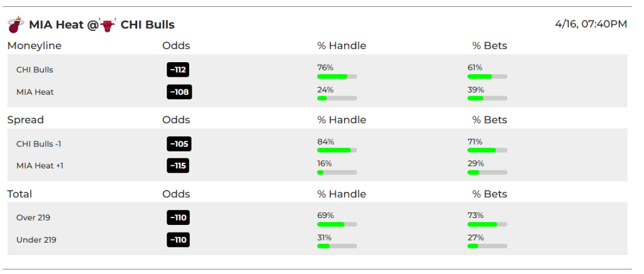Pick CHI Bulls -1 spread odds -105
644x274 pixels.
tap(179, 144)
